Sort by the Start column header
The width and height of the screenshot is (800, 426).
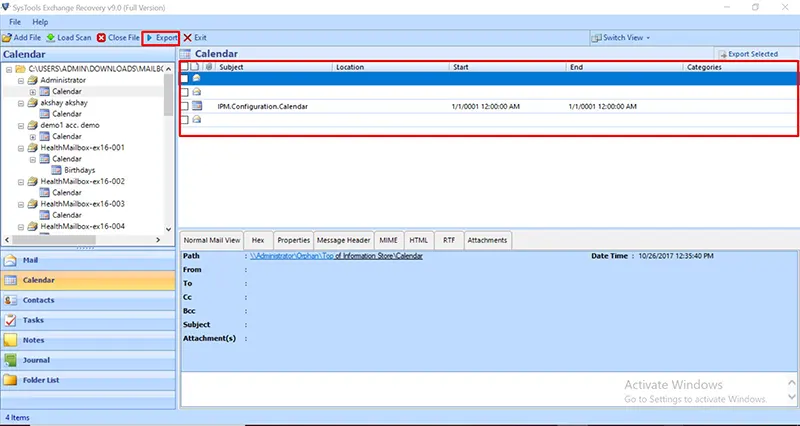(508, 67)
